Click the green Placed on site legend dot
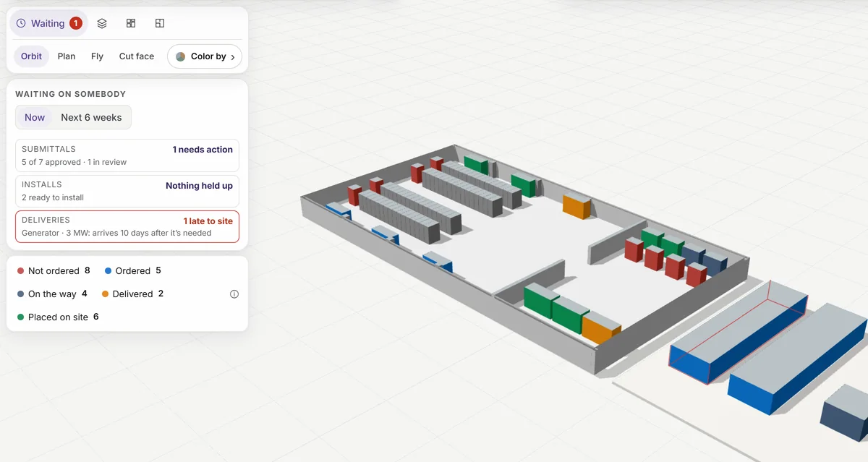Screen dimensions: 868x462 pos(21,317)
